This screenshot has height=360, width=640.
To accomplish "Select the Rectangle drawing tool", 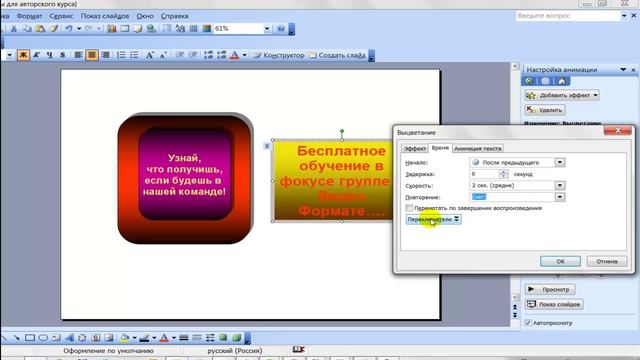I will (x=30, y=338).
